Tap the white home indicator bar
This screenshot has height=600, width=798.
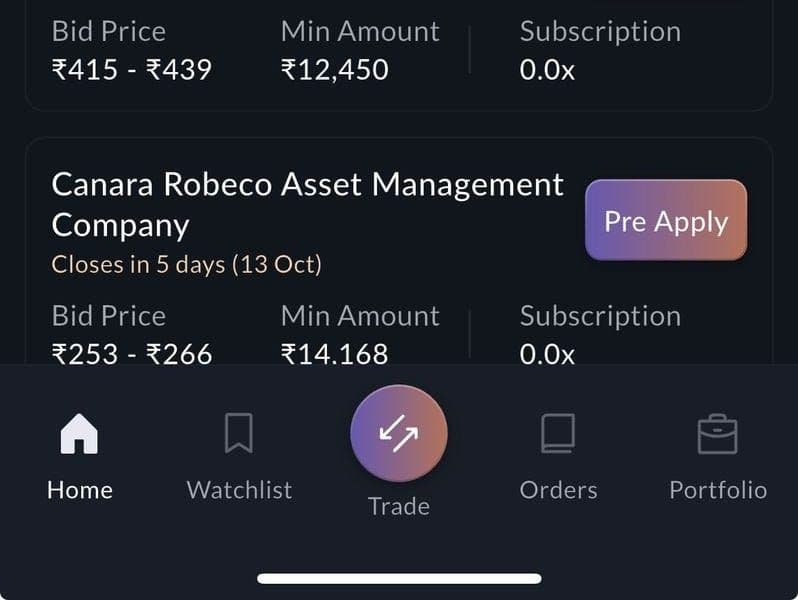tap(399, 578)
